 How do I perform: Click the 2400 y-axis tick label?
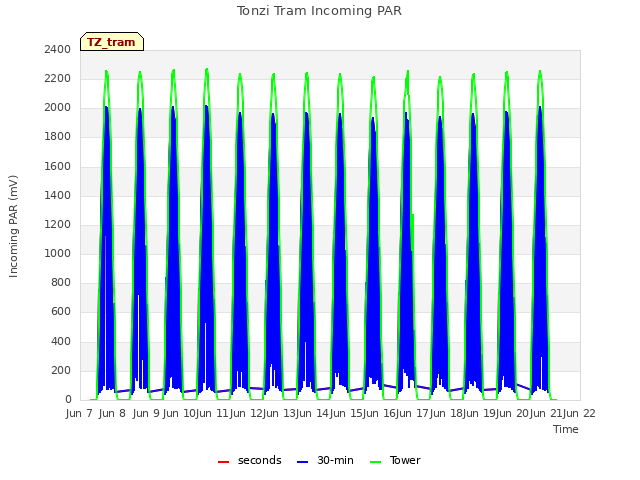tap(58, 49)
